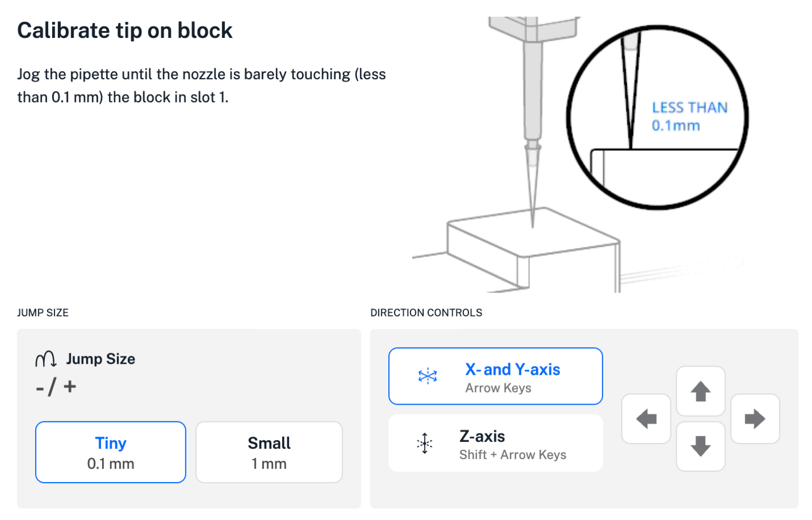Click the Z-axis vertical movement icon
The width and height of the screenshot is (812, 520).
pos(425,443)
